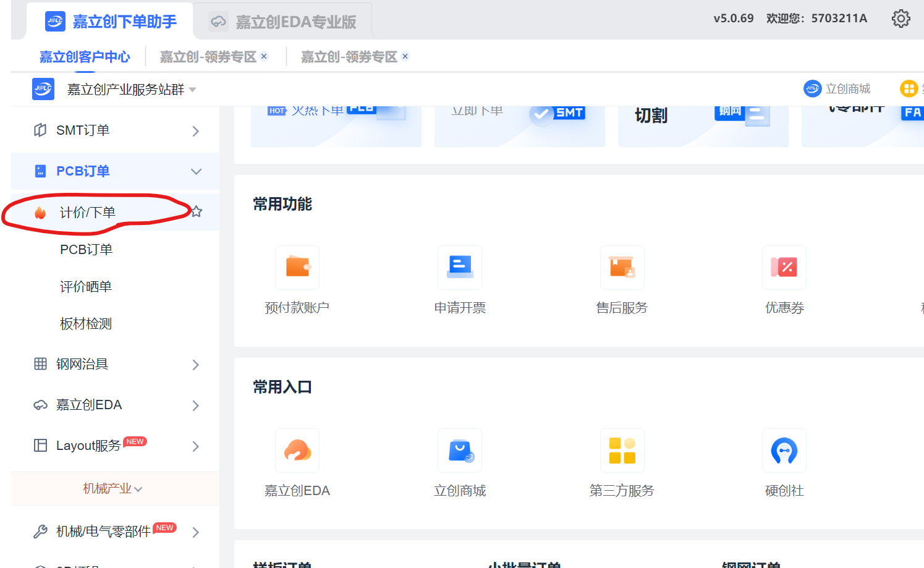924x568 pixels.
Task: Click the 预付款账户 wallet icon
Action: (297, 268)
